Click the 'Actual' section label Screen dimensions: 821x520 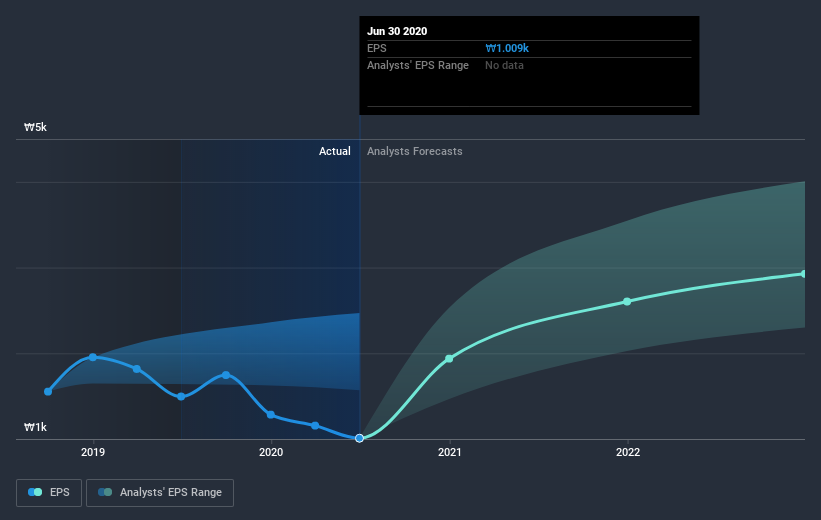pyautogui.click(x=335, y=151)
